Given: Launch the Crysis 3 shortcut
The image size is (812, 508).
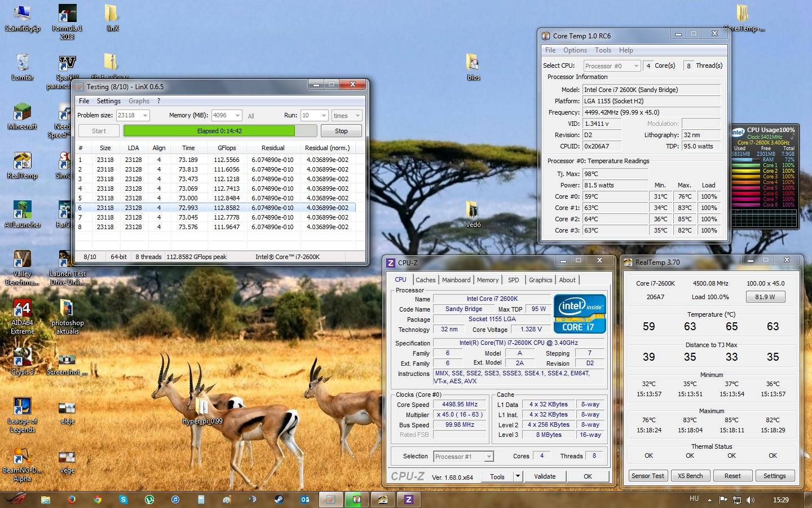Looking at the screenshot, I should click(22, 362).
